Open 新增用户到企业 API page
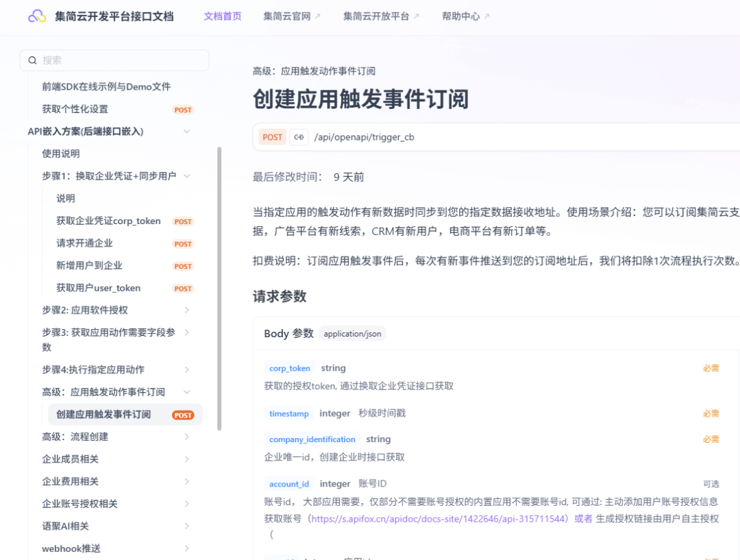740x560 pixels. (x=89, y=266)
